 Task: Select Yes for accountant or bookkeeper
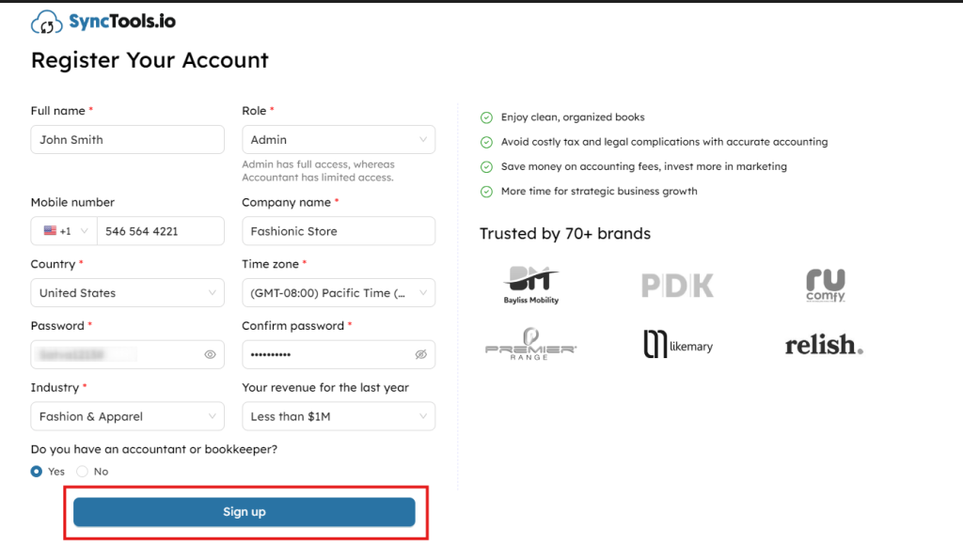click(x=37, y=472)
